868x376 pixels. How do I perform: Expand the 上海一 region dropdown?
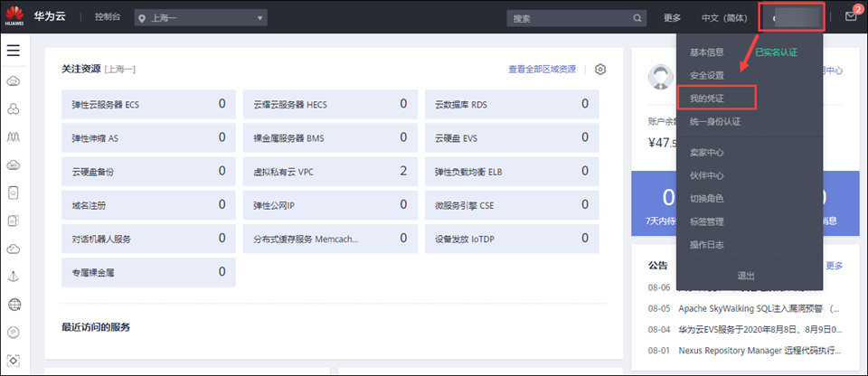click(201, 18)
